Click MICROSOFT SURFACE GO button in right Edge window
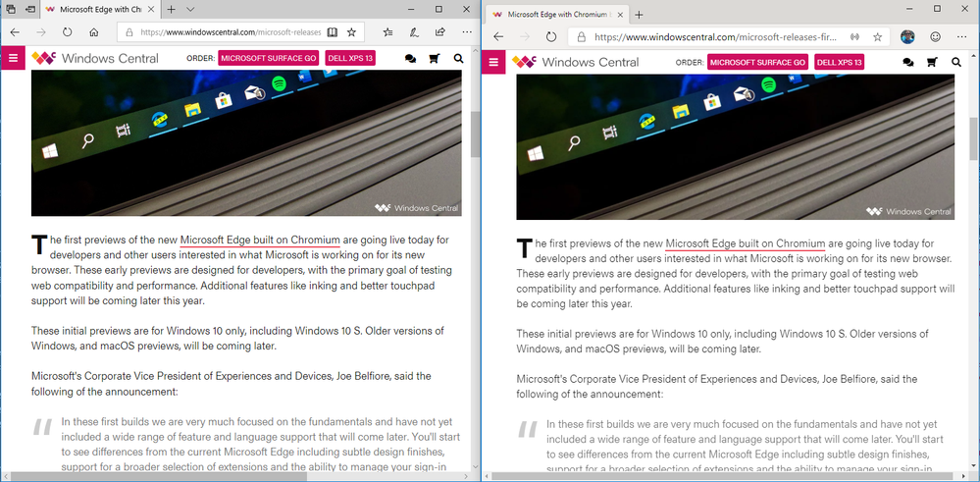 coord(757,62)
